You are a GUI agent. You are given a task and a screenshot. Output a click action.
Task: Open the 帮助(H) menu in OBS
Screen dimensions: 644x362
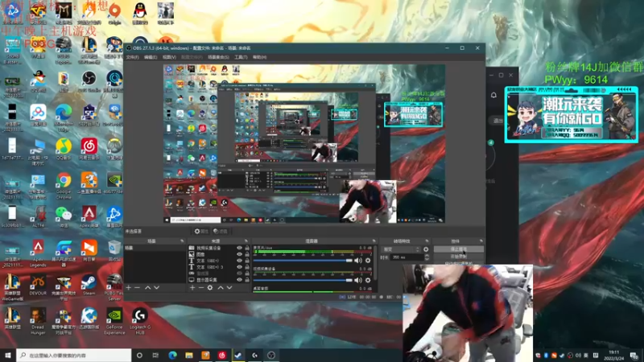point(259,57)
